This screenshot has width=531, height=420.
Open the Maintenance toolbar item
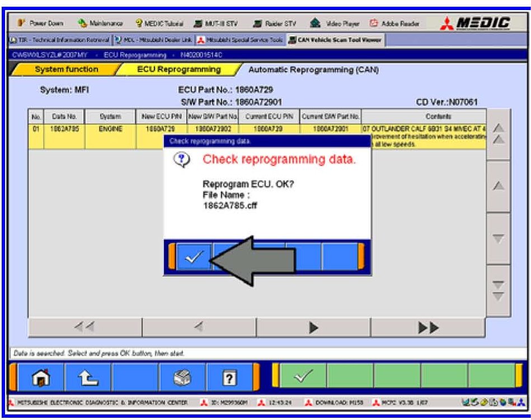100,23
